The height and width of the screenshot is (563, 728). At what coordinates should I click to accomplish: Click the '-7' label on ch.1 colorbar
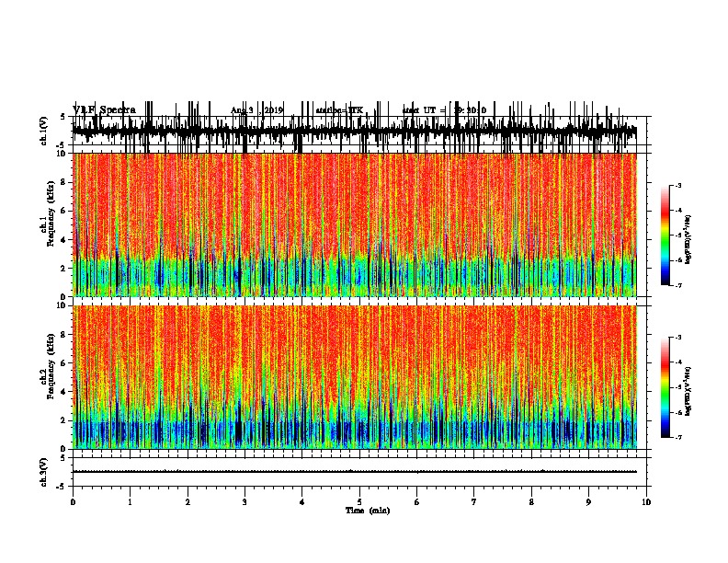pyautogui.click(x=677, y=285)
